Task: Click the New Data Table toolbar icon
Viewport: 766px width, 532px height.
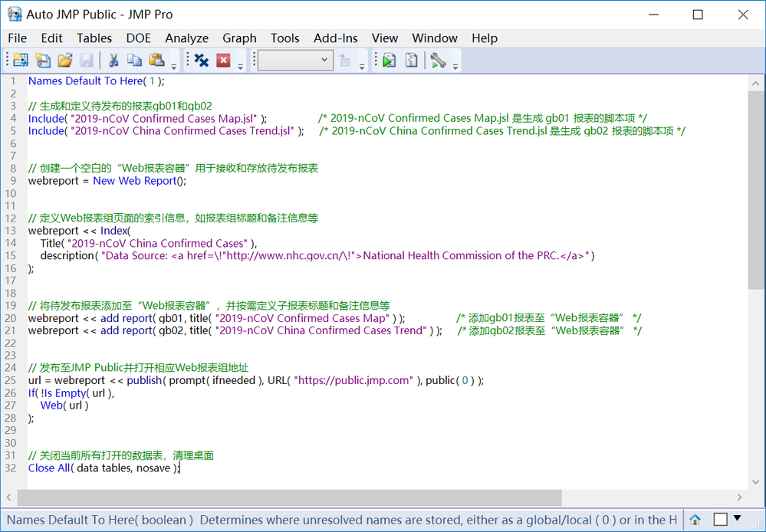Action: (21, 60)
